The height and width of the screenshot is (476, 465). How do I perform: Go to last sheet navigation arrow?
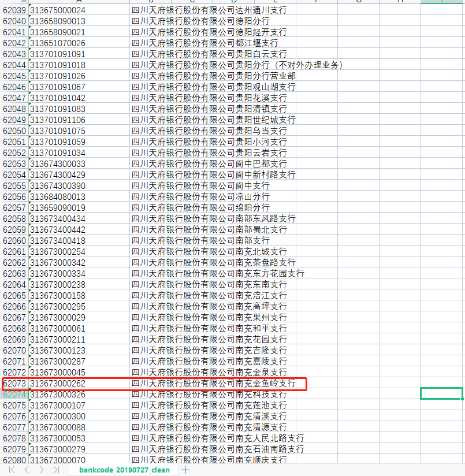coord(56,470)
